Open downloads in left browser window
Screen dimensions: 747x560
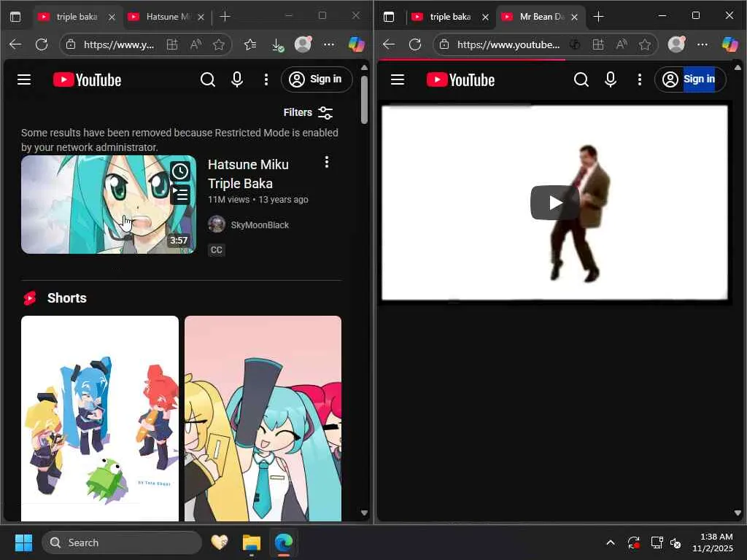click(x=277, y=44)
